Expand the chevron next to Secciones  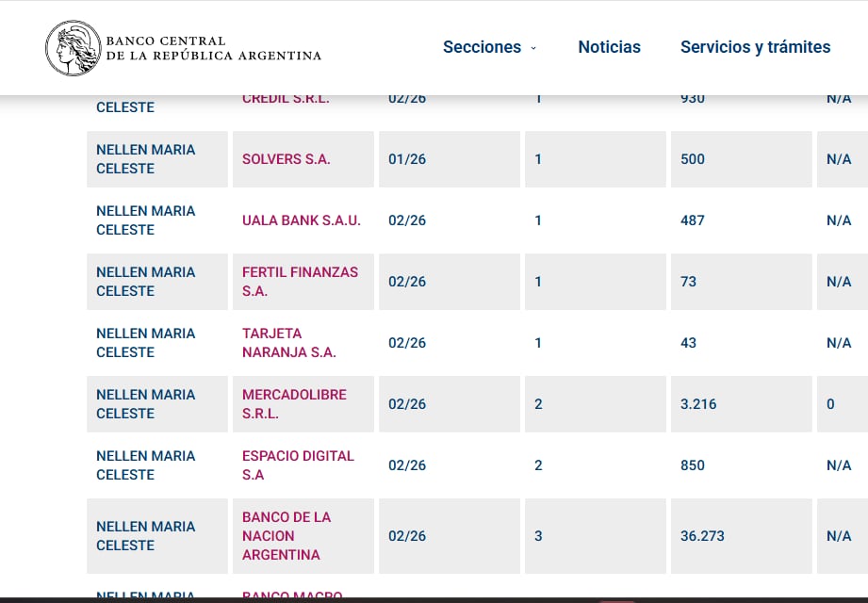532,48
